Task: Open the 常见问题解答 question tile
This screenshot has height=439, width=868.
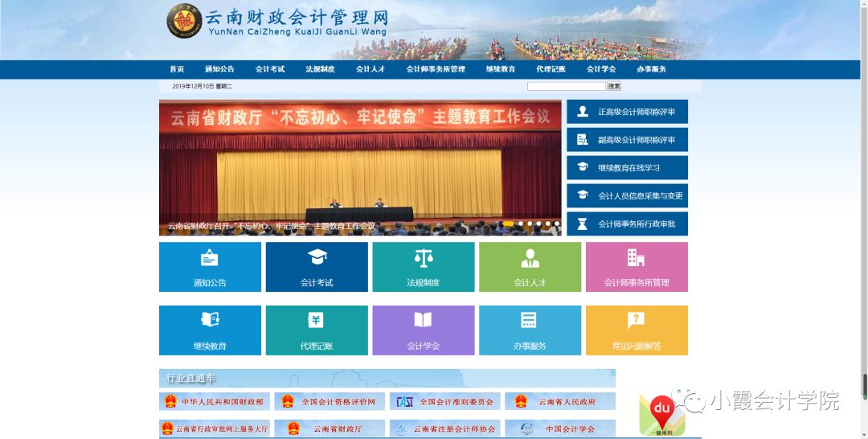Action: click(x=637, y=330)
